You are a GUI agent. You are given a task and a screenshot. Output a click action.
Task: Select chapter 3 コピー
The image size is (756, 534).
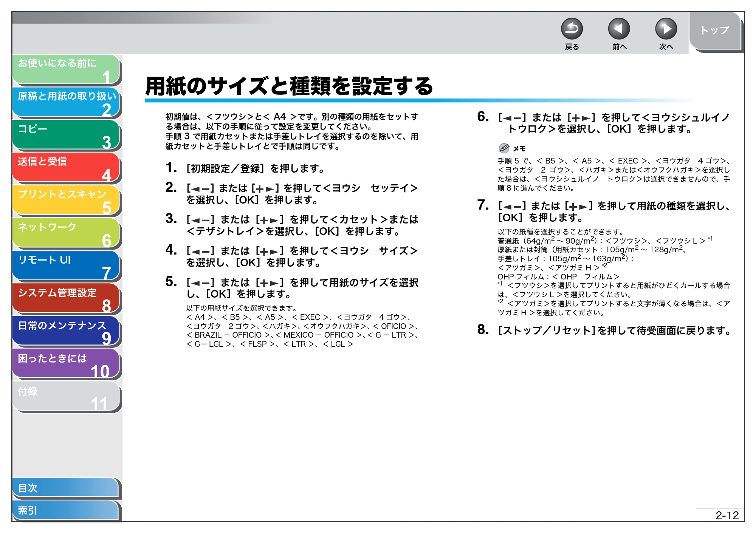[x=66, y=135]
